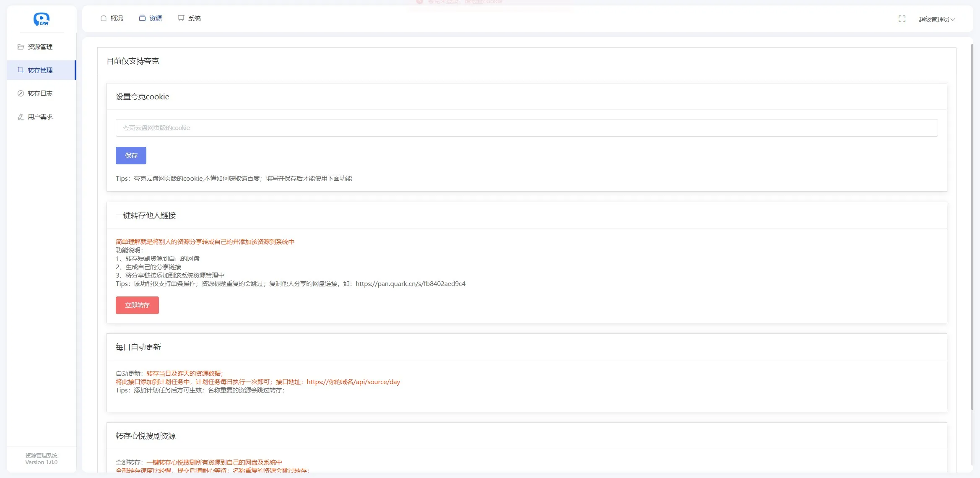Focus the 夸克云盘网页版的cookie input field
Viewport: 980px width, 478px height.
526,128
